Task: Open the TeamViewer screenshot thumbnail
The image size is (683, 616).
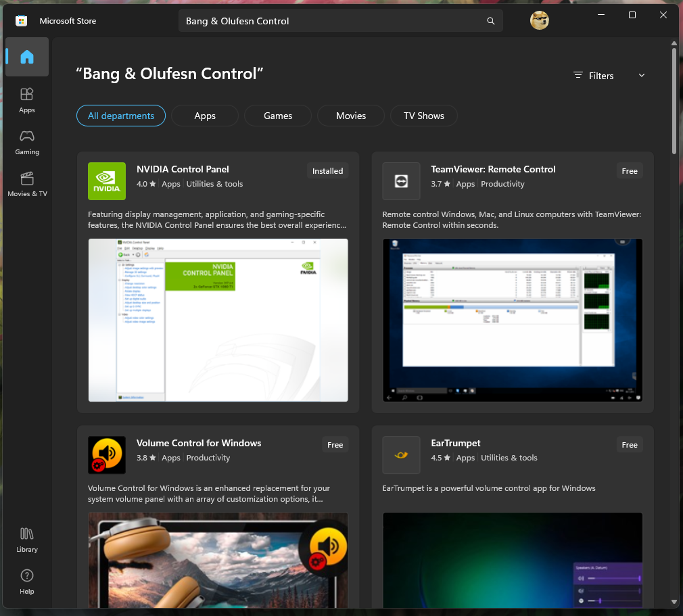Action: pos(513,320)
